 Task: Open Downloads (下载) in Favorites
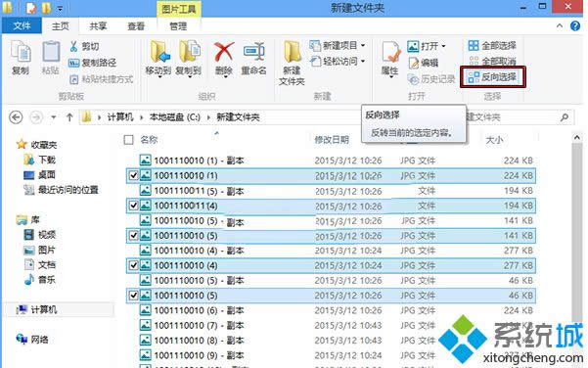(x=40, y=160)
